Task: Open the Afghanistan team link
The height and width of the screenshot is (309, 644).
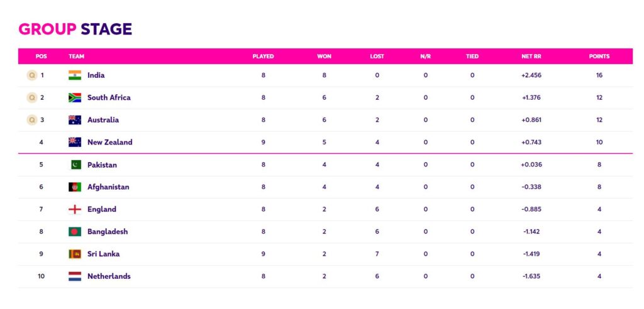Action: tap(108, 187)
